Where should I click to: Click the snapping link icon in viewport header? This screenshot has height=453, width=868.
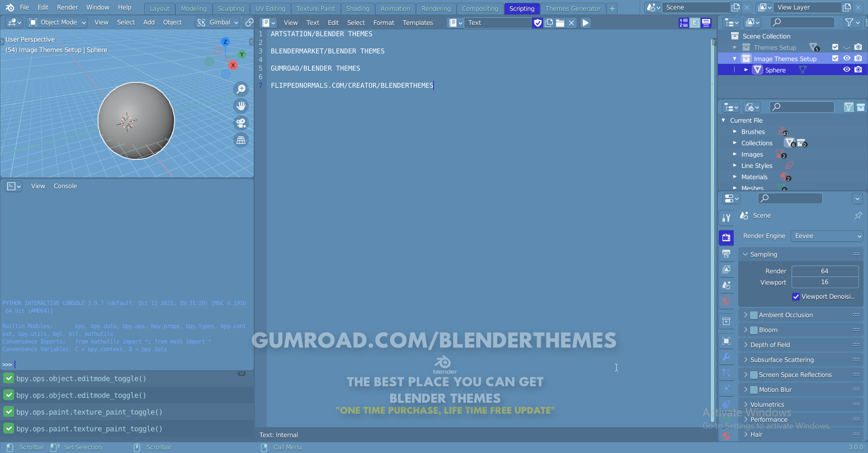[249, 22]
